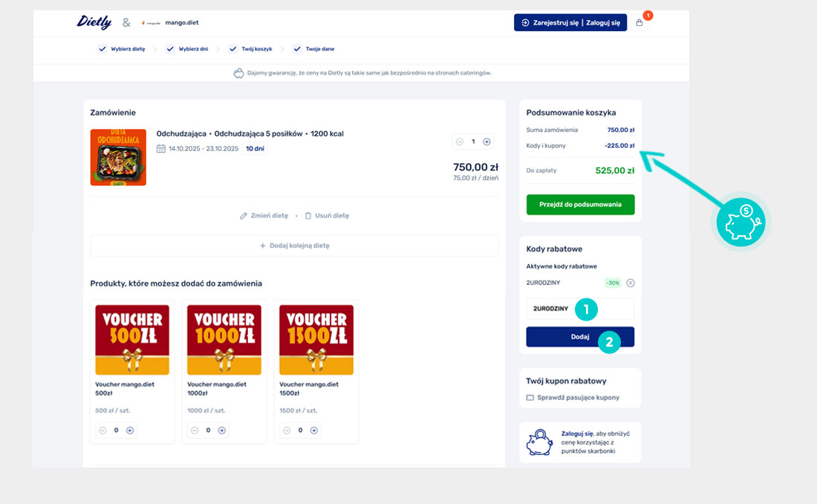Click Zmień dietę edit link

[264, 216]
